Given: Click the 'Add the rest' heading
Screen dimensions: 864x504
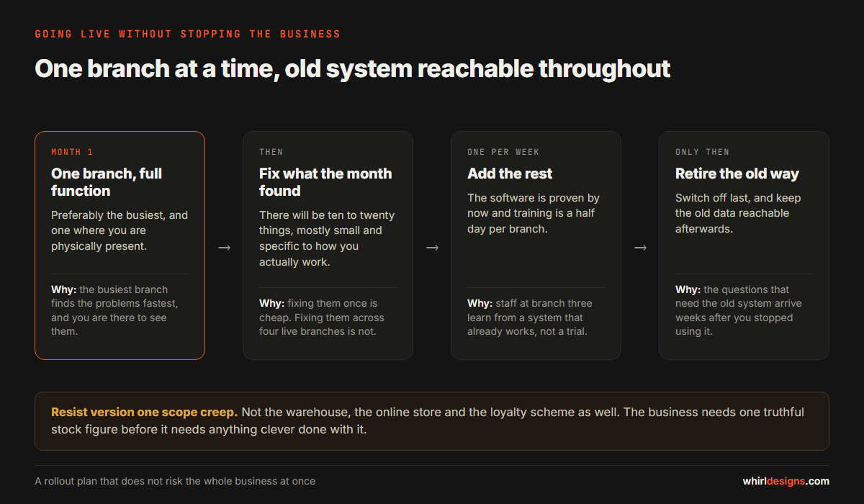Looking at the screenshot, I should [510, 174].
